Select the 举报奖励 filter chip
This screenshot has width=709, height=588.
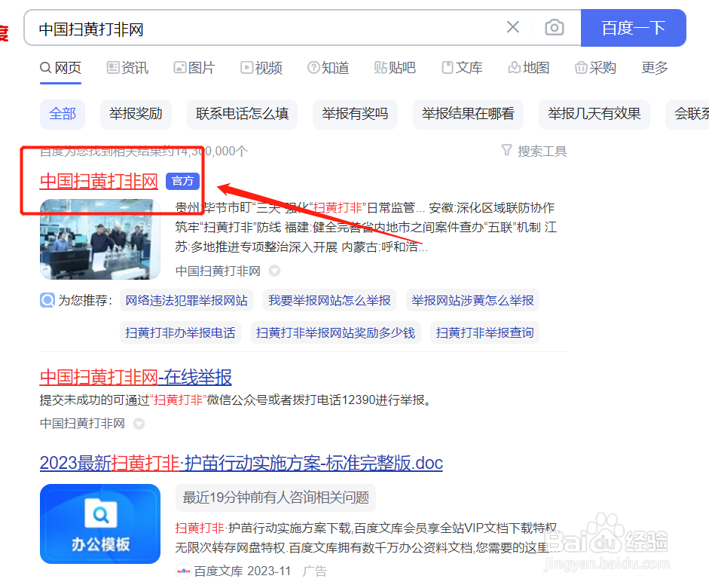pyautogui.click(x=136, y=114)
